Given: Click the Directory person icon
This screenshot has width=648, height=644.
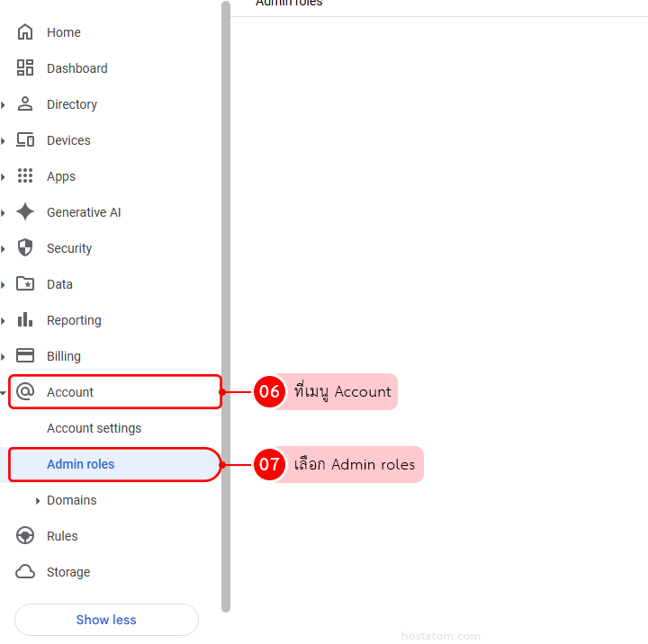Looking at the screenshot, I should point(25,104).
